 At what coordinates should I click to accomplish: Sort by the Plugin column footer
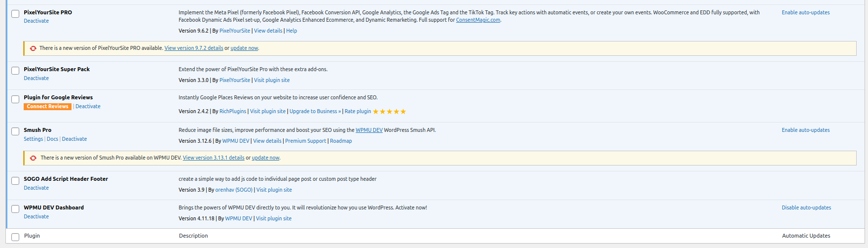click(x=32, y=236)
